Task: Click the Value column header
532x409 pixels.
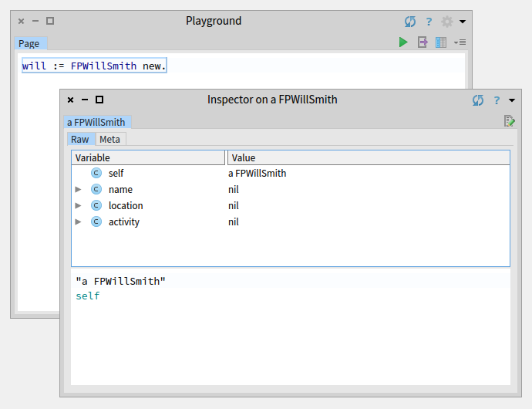Action: [x=369, y=158]
